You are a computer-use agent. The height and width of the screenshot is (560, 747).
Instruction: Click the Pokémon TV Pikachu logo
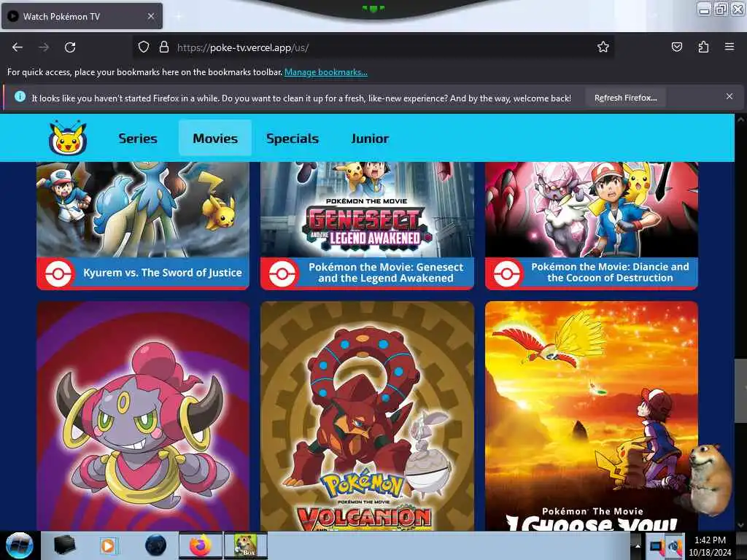pyautogui.click(x=68, y=138)
